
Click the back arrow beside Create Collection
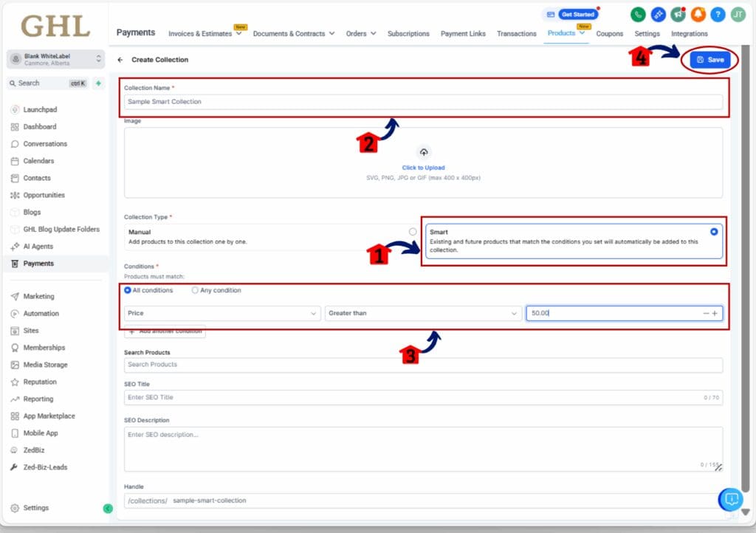pos(120,60)
